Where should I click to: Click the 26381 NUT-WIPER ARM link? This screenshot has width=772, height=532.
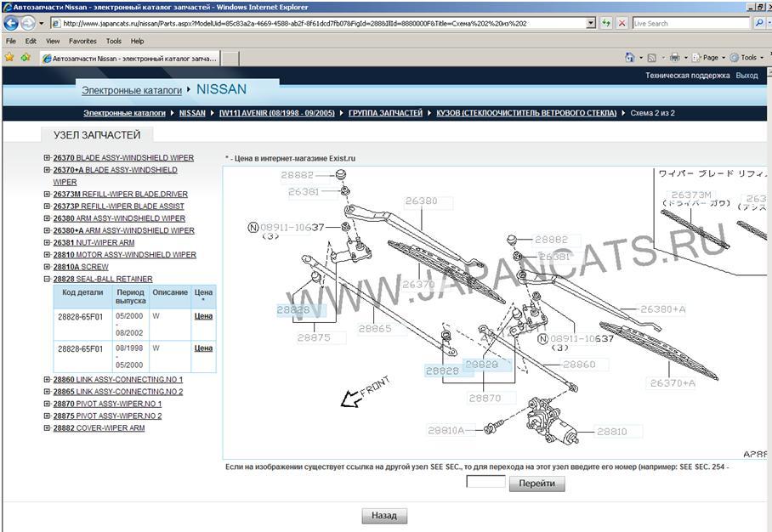(x=94, y=242)
